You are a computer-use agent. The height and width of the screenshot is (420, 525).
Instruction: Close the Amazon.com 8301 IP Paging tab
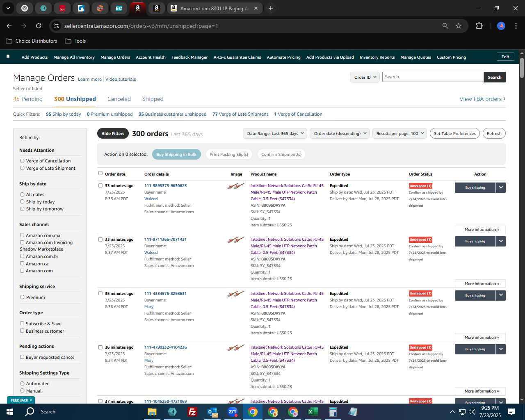(x=256, y=8)
